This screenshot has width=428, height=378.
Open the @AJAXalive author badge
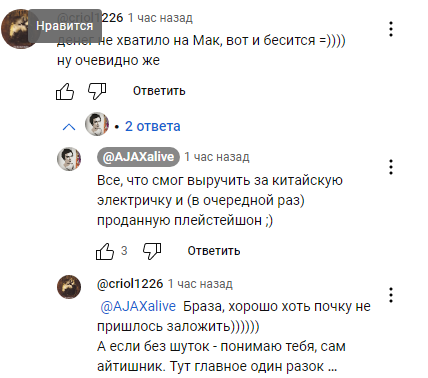pyautogui.click(x=138, y=157)
